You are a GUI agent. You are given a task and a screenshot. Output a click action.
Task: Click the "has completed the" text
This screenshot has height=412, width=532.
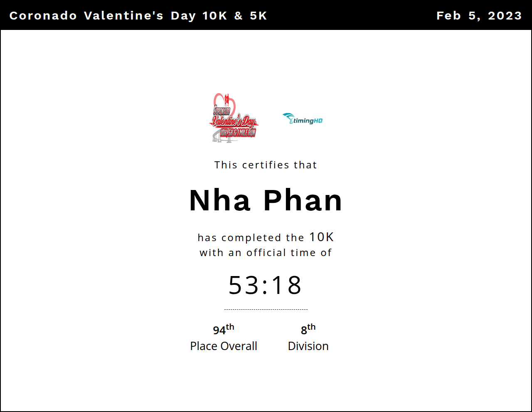pyautogui.click(x=251, y=238)
